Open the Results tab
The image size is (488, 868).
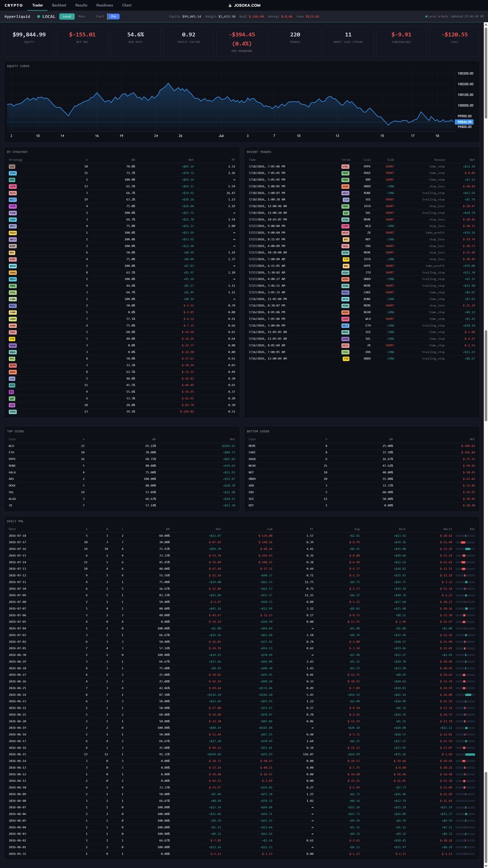[x=81, y=5]
